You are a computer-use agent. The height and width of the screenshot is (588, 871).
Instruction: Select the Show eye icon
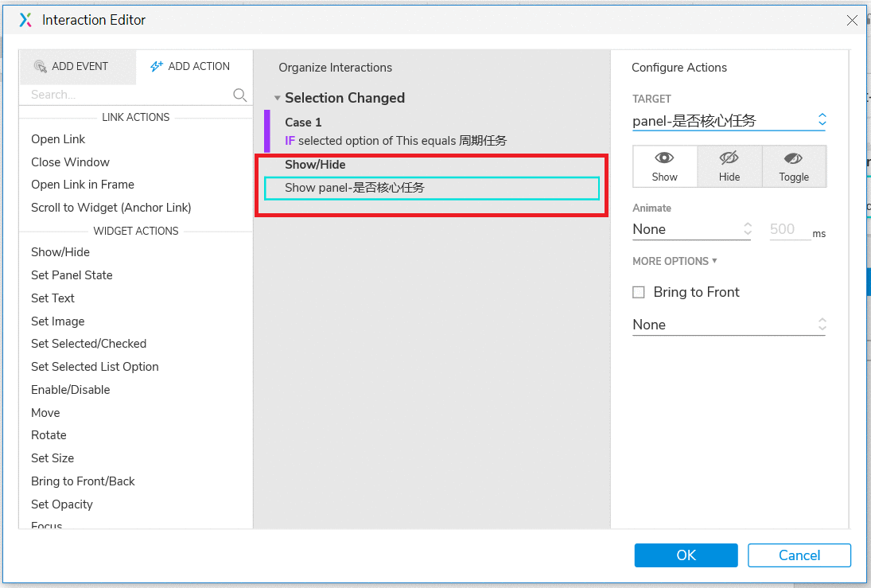pos(664,158)
